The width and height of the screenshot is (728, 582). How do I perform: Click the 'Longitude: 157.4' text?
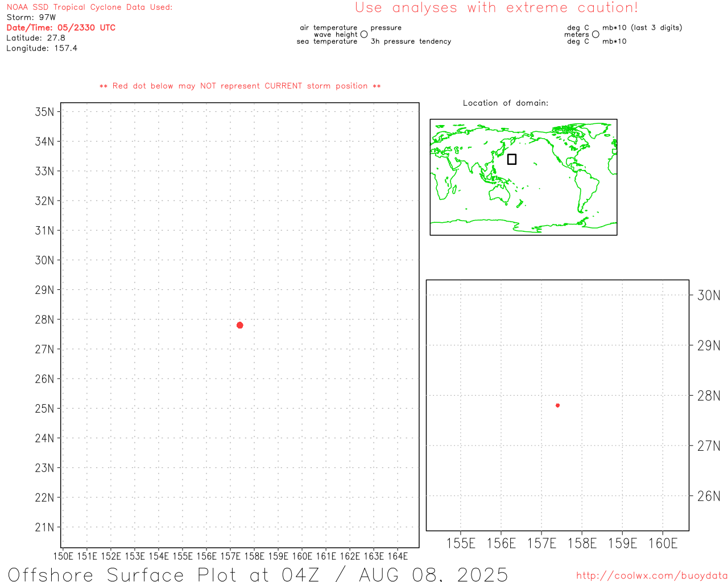(42, 48)
